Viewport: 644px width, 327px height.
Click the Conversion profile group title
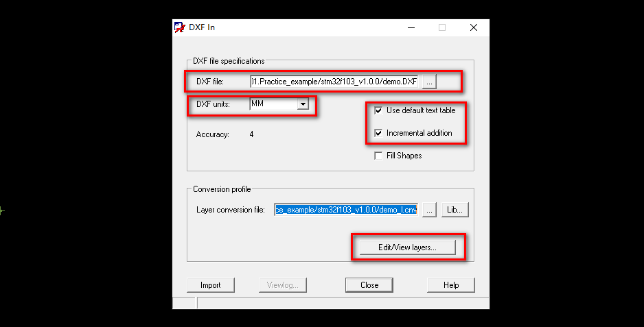click(x=222, y=189)
